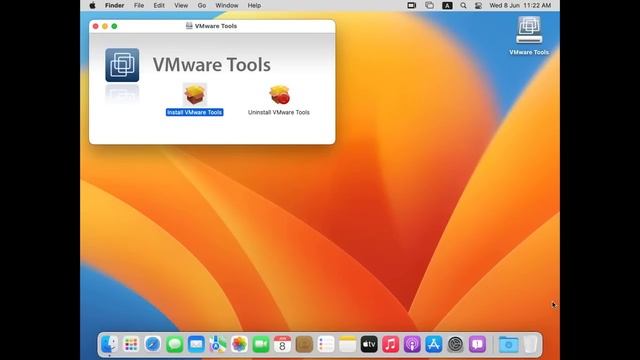Launch Safari from the Dock

[x=153, y=344]
